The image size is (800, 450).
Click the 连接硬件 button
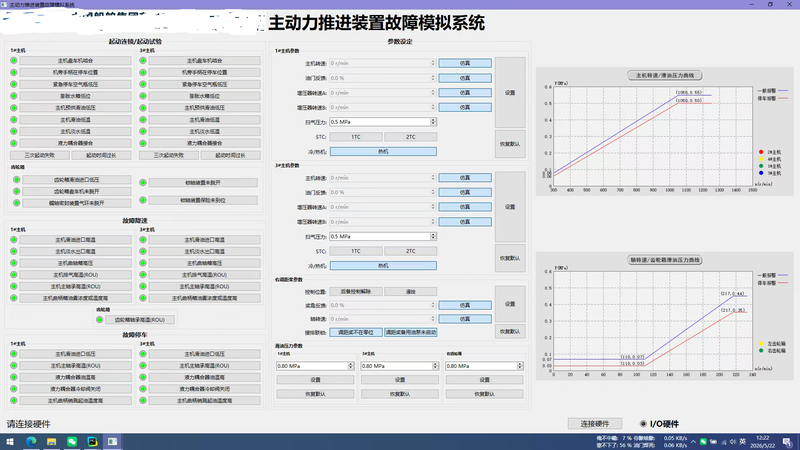595,423
